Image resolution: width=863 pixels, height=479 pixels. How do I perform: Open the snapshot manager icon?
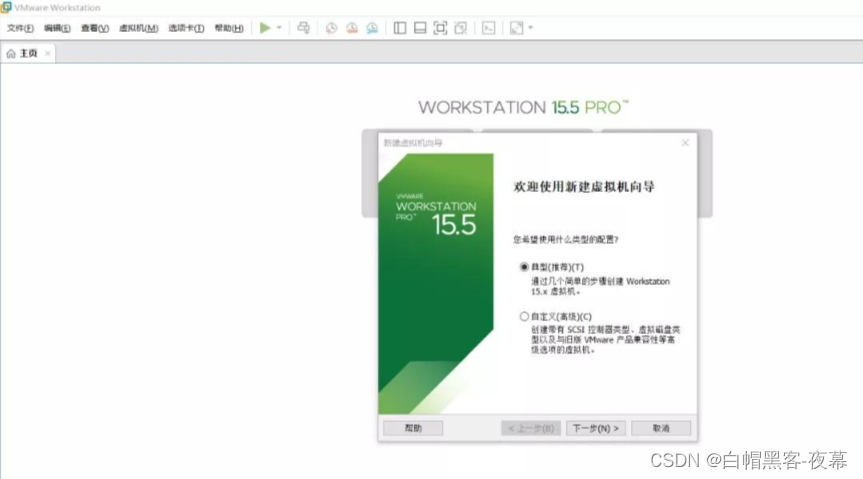coord(372,28)
